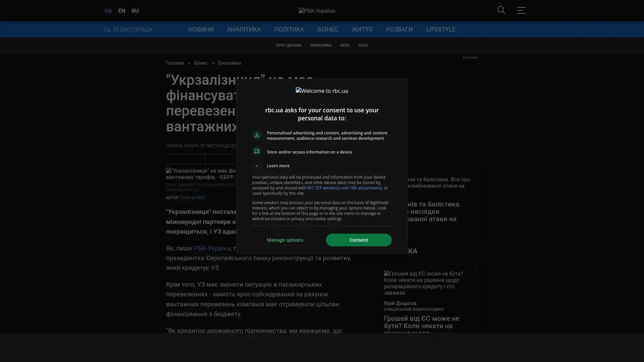The height and width of the screenshot is (362, 644).
Task: Open the hamburger menu icon
Action: click(521, 10)
